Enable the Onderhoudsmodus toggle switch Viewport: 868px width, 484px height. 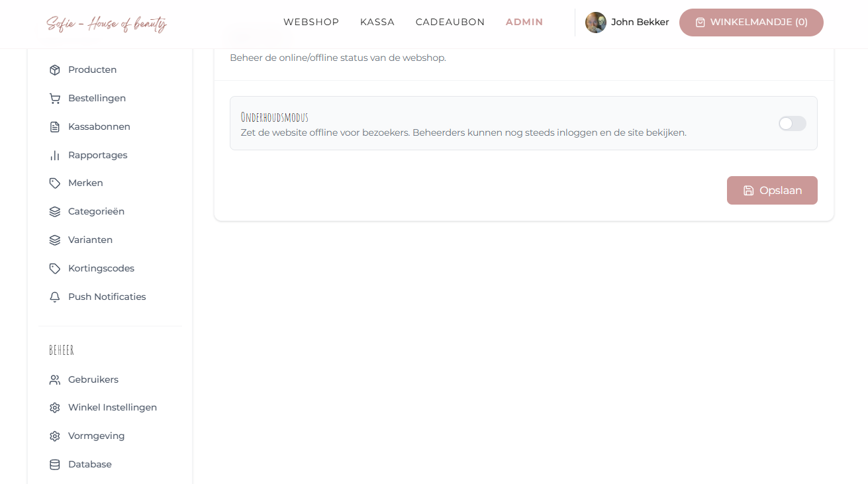click(792, 123)
